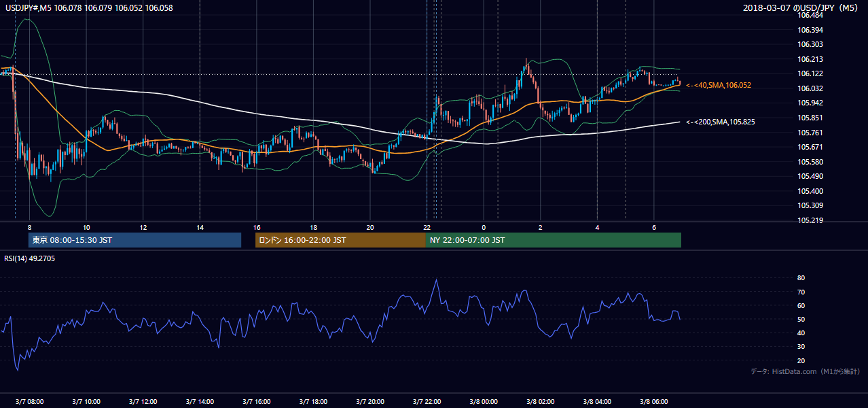
Task: Click price axis label 106.484
Action: pyautogui.click(x=810, y=15)
